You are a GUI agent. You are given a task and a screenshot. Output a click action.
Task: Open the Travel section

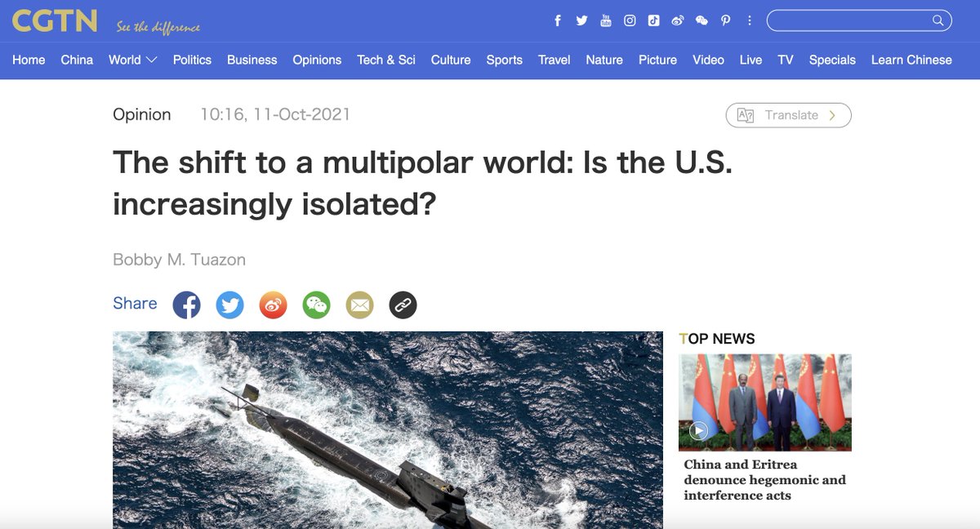click(x=554, y=60)
